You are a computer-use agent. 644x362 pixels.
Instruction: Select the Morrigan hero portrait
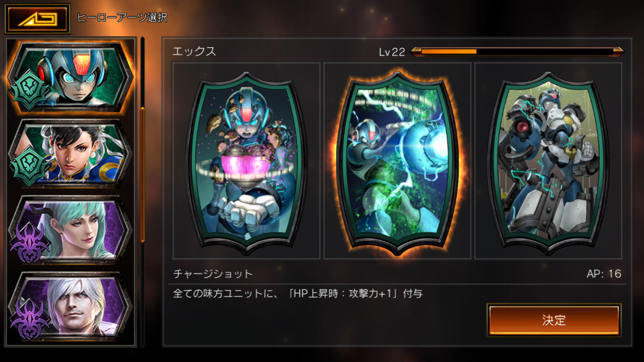[x=70, y=230]
